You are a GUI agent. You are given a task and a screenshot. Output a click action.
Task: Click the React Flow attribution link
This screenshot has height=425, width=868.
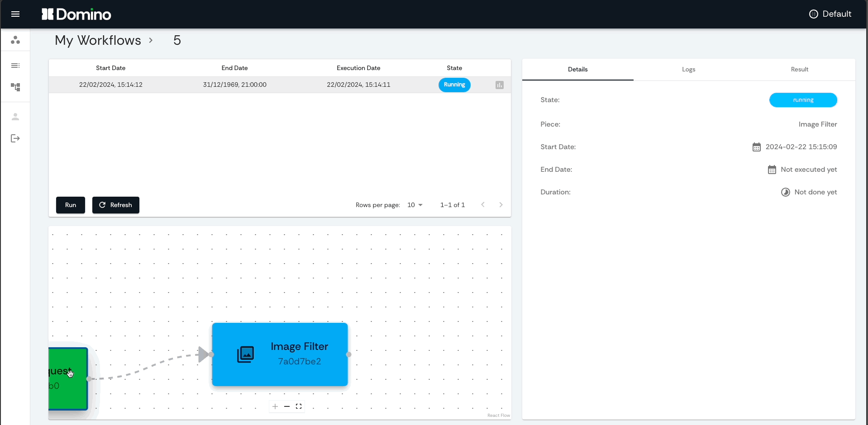point(499,416)
